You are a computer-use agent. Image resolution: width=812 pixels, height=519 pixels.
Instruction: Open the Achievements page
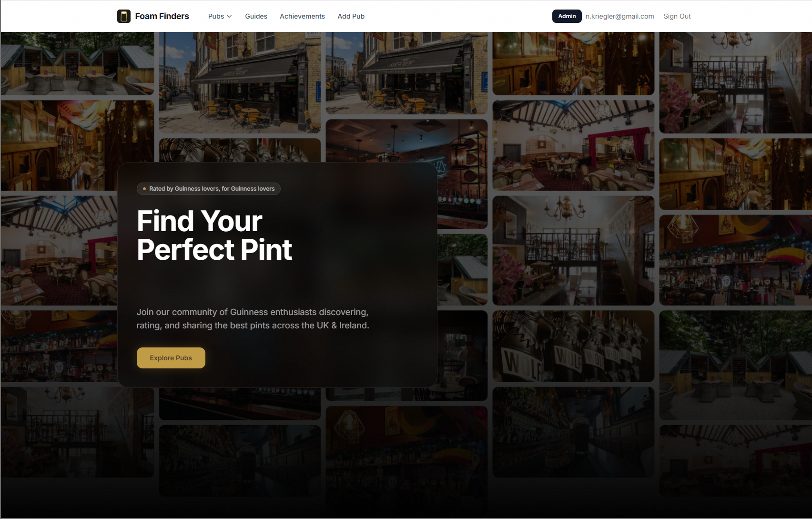302,16
